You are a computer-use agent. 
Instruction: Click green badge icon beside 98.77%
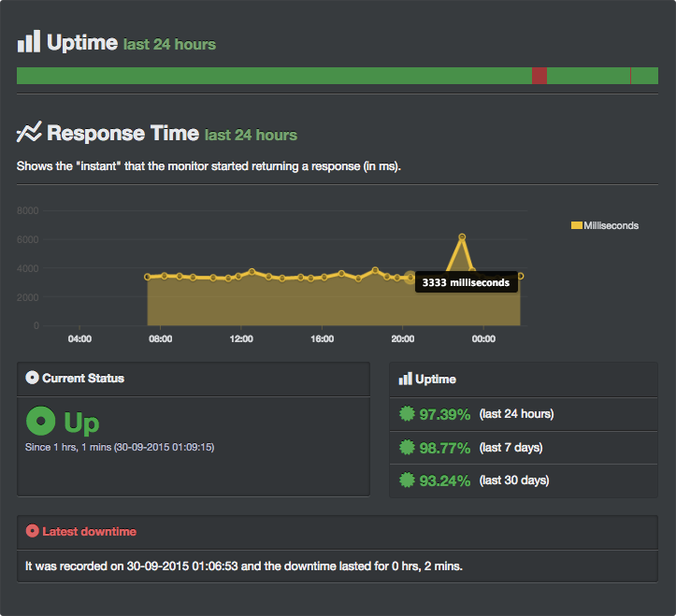pyautogui.click(x=407, y=448)
